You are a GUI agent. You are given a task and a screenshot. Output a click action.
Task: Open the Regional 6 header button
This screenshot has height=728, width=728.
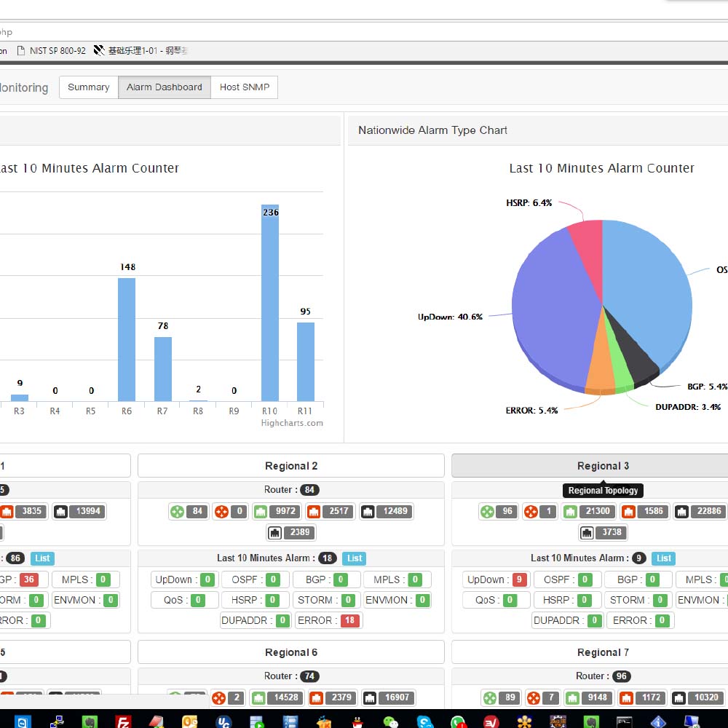(x=290, y=652)
